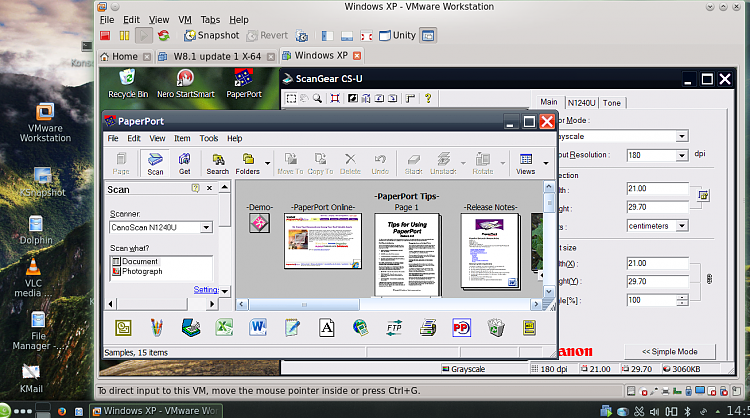Click the paint brushes send-to icon
Screen dimensions: 750x418
point(156,328)
